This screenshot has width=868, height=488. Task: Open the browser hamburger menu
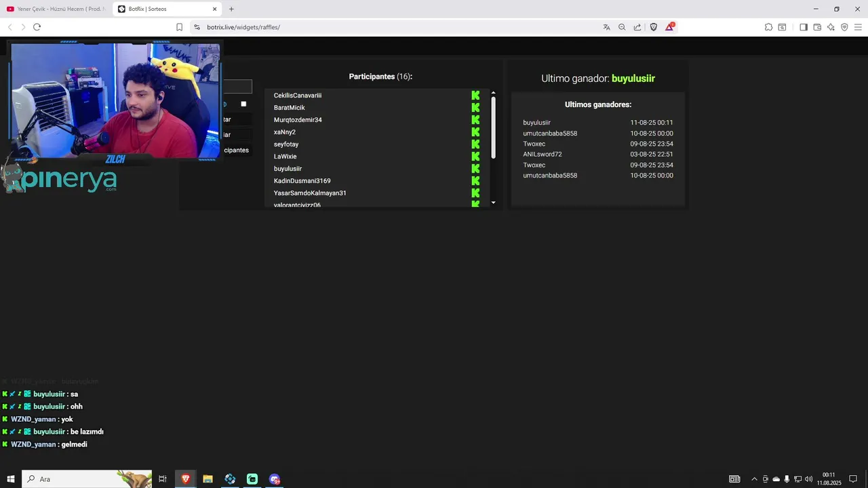(x=858, y=27)
